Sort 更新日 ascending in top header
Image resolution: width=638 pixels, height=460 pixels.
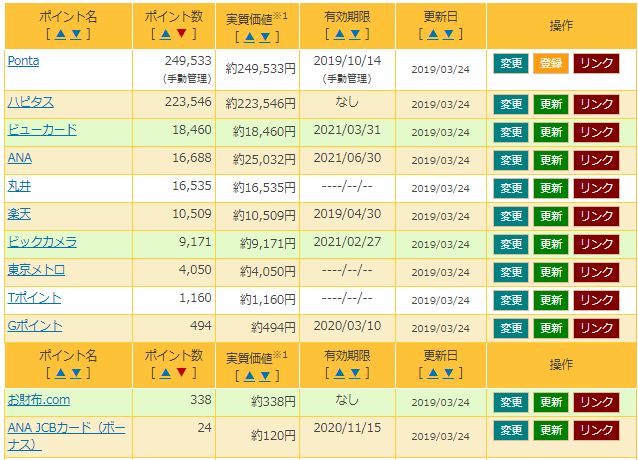(433, 34)
